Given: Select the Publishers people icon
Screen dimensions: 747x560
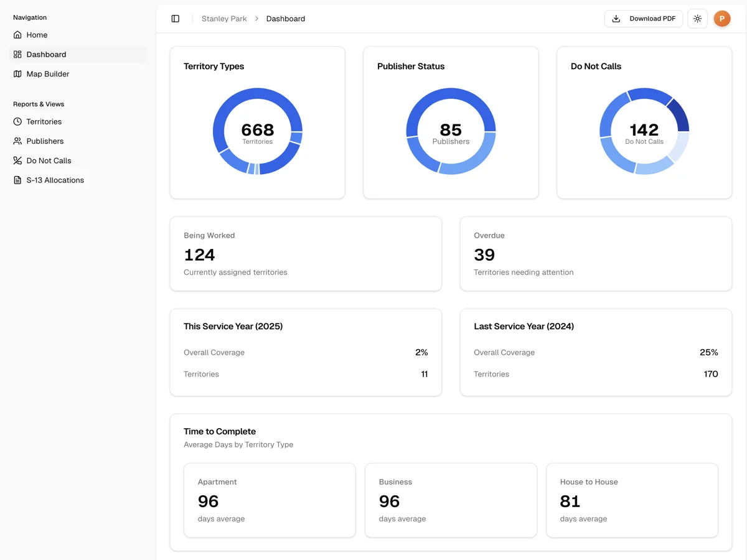Looking at the screenshot, I should pos(17,141).
